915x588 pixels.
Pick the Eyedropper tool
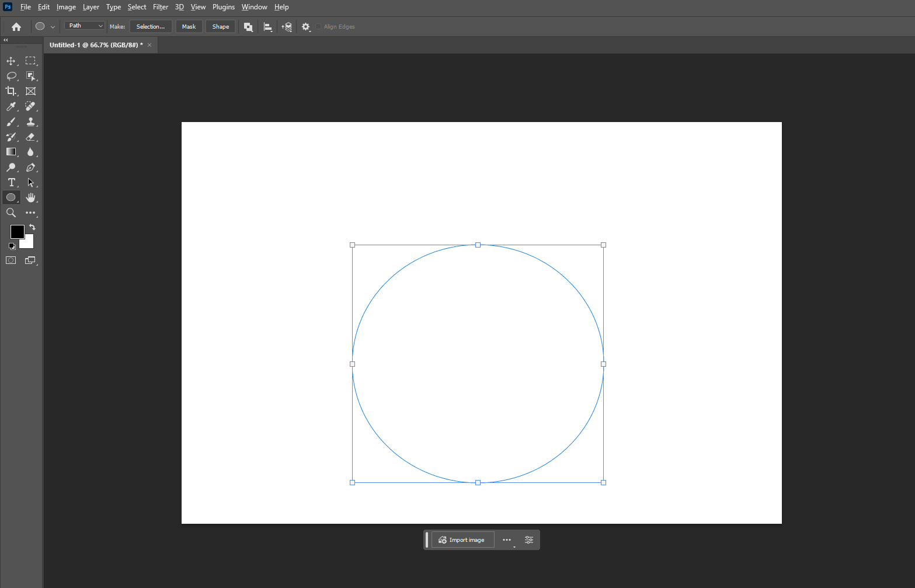pyautogui.click(x=11, y=106)
